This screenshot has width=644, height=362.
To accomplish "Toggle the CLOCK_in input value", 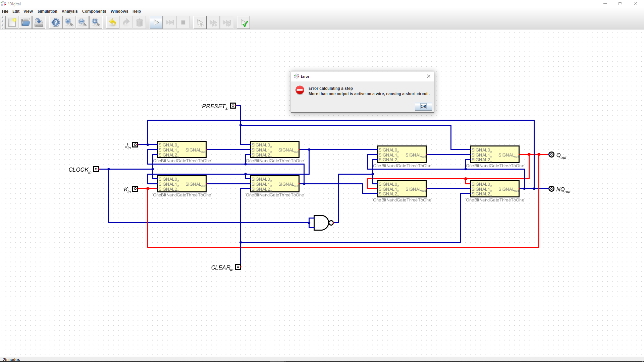I will pos(96,169).
